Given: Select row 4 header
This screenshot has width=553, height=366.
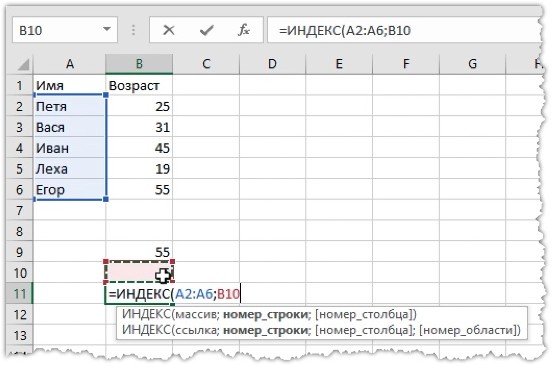Looking at the screenshot, I should coord(19,148).
